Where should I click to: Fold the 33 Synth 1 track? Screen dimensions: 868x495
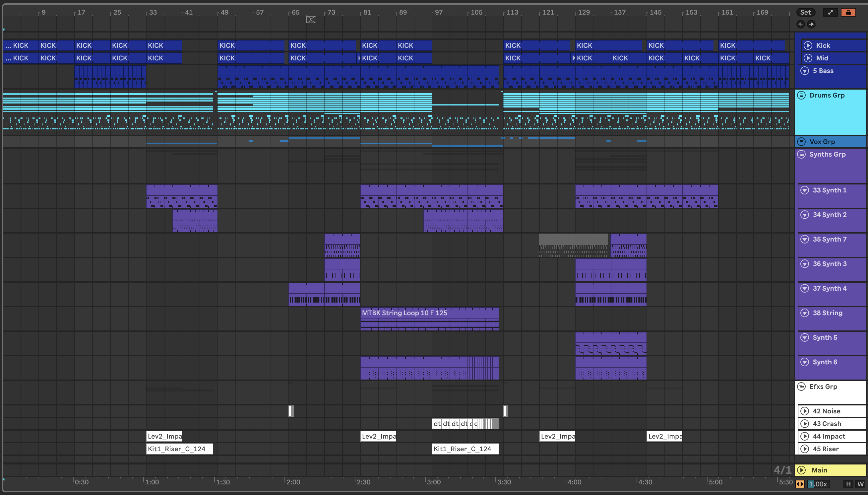click(804, 190)
